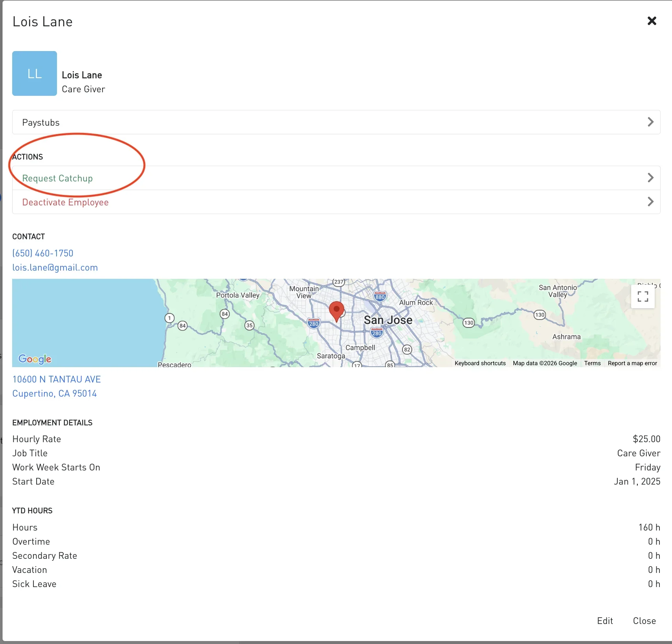Click the San Jose label on map
This screenshot has width=672, height=644.
pos(388,320)
